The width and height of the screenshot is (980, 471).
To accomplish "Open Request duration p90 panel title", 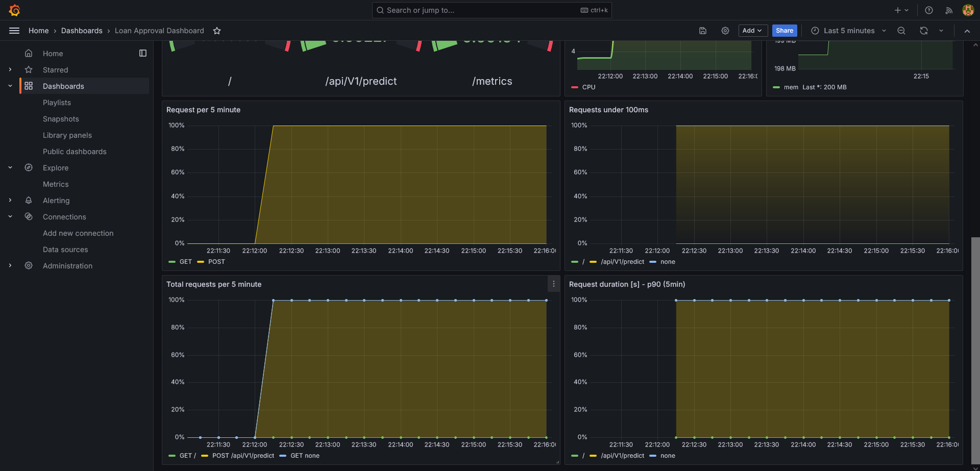I will pyautogui.click(x=627, y=284).
